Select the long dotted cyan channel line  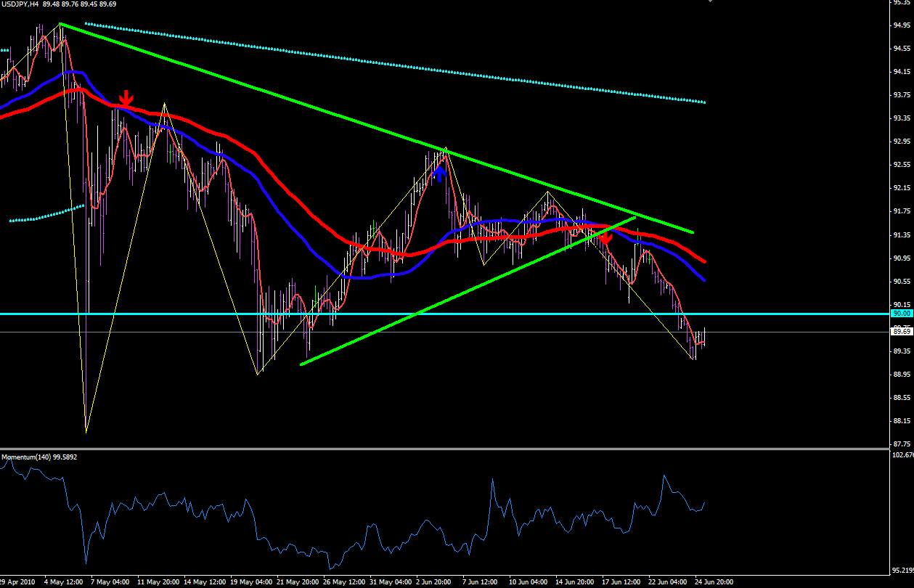coord(396,63)
